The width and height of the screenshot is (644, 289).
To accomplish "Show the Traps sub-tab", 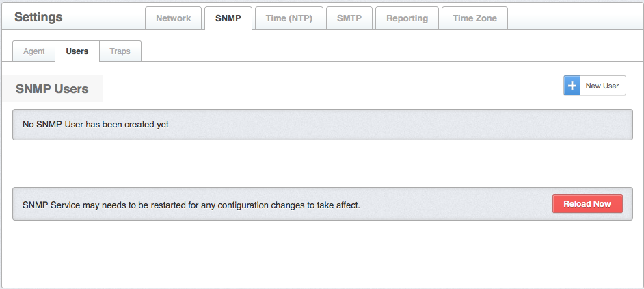I will point(120,51).
